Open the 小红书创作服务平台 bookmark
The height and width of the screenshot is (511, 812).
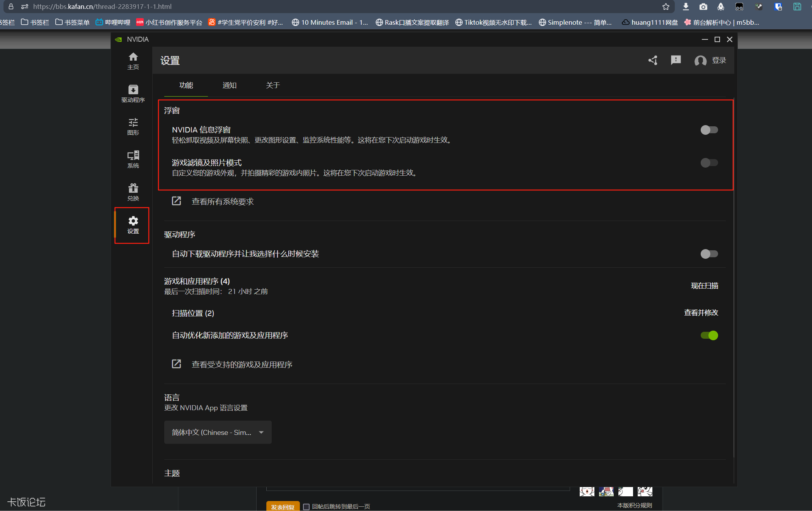tap(169, 22)
